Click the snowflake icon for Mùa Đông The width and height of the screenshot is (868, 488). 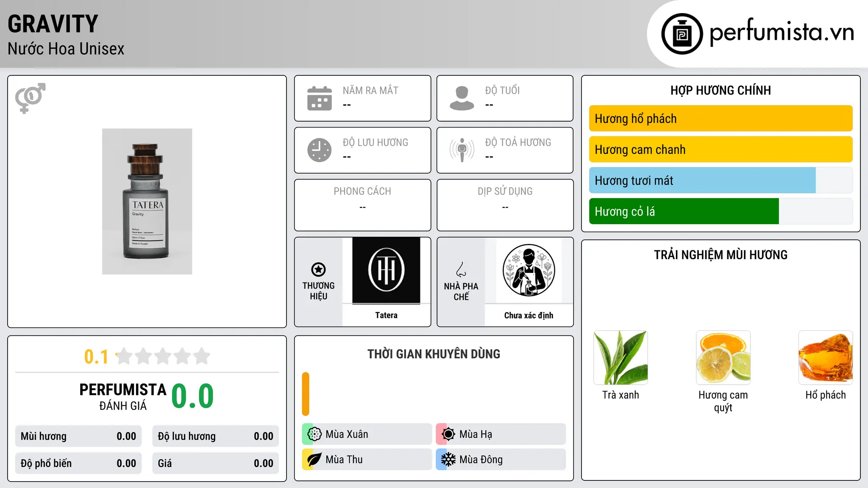pyautogui.click(x=448, y=460)
